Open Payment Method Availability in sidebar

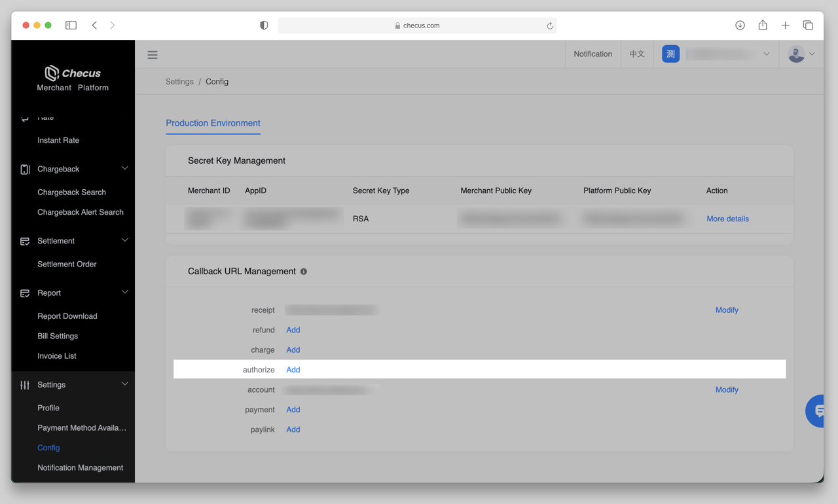(x=82, y=428)
